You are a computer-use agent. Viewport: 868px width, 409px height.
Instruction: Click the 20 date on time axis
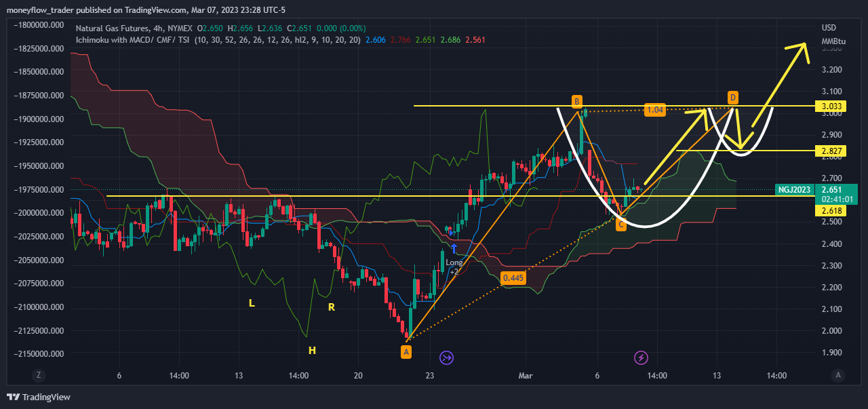click(358, 375)
